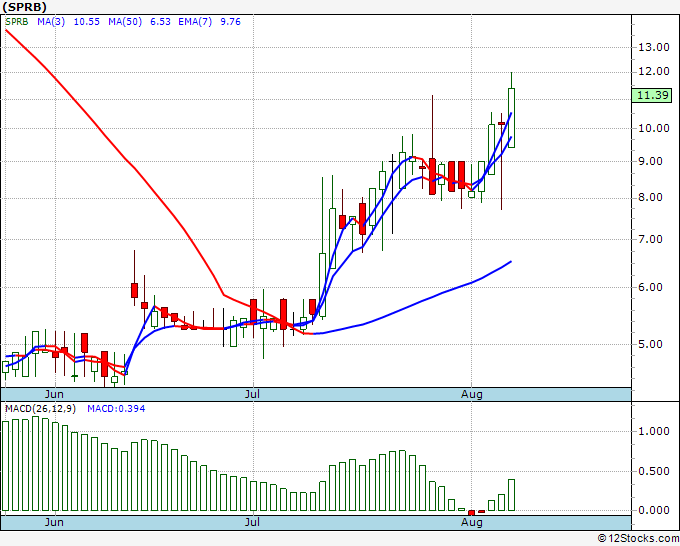The width and height of the screenshot is (680, 546).
Task: Click the last green MACD histogram bar
Action: click(512, 495)
